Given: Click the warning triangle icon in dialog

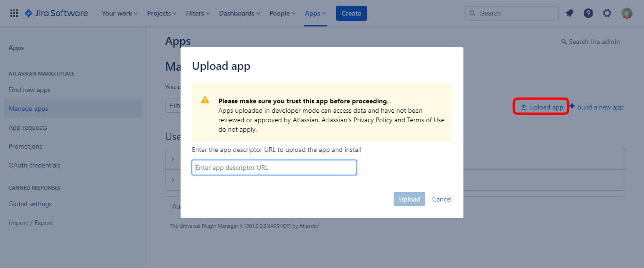Looking at the screenshot, I should (x=205, y=100).
